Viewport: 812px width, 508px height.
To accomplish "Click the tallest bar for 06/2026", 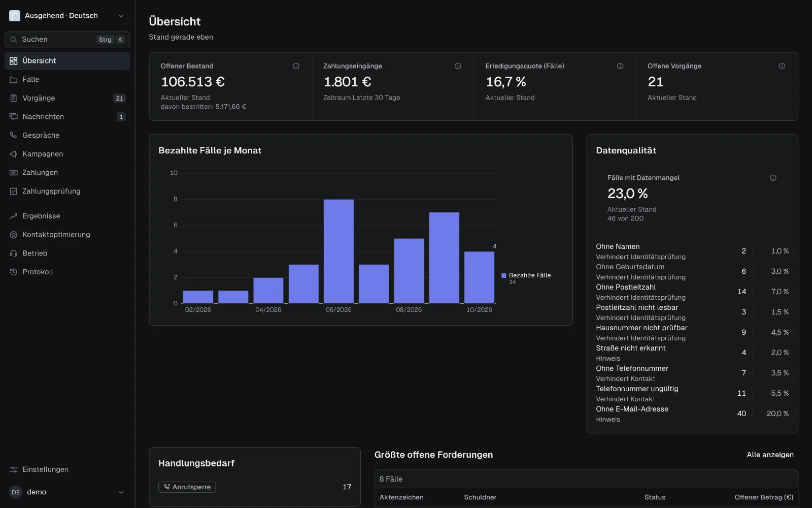I will (339, 251).
